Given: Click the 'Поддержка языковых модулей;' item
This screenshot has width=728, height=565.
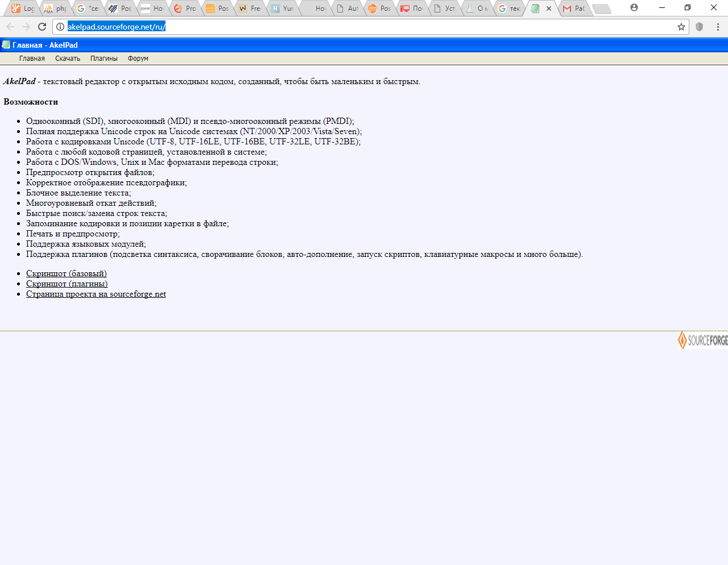Looking at the screenshot, I should coord(86,244).
